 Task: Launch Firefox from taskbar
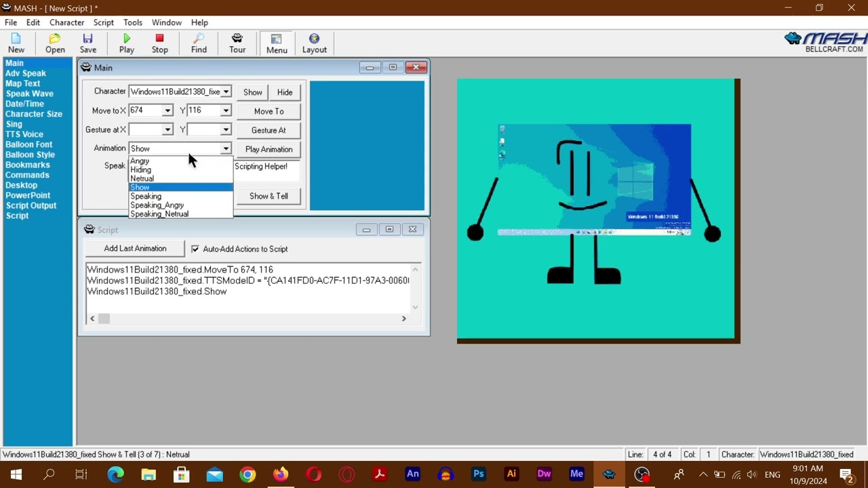[281, 474]
